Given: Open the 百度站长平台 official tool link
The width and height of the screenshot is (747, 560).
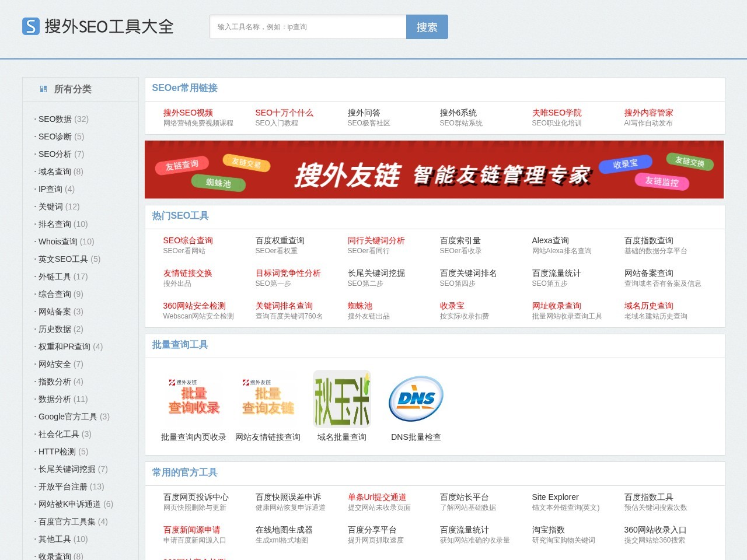Looking at the screenshot, I should coord(464,497).
